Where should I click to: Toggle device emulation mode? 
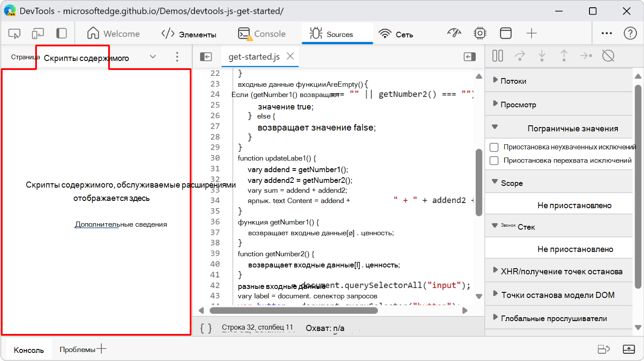pos(38,33)
